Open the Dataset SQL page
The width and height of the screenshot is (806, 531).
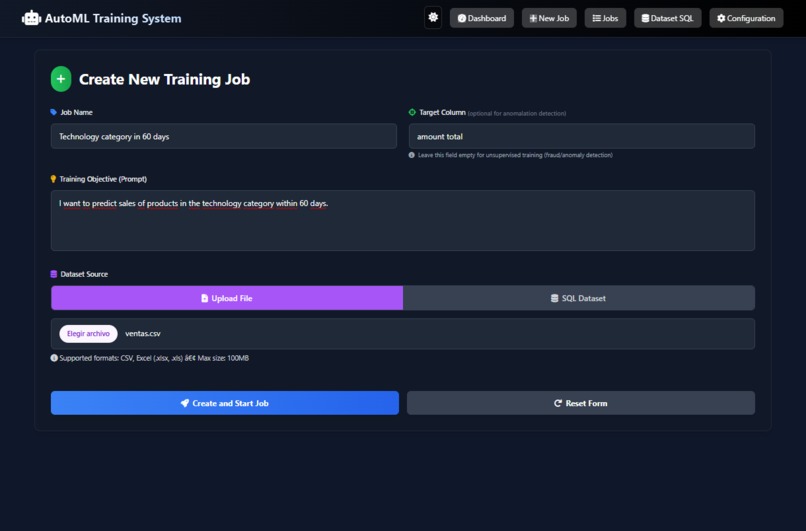click(667, 18)
